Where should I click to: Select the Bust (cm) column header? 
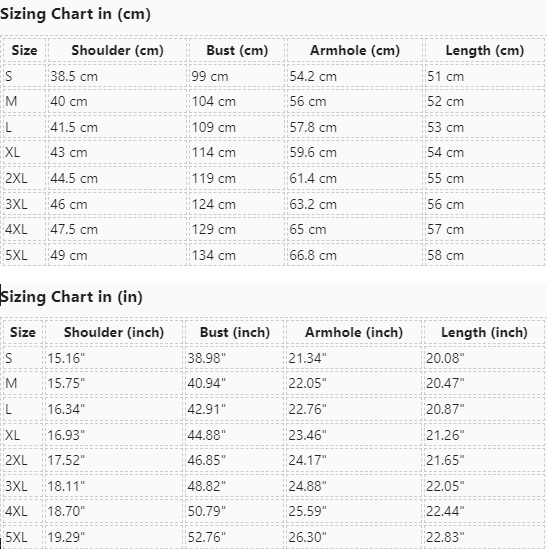237,50
